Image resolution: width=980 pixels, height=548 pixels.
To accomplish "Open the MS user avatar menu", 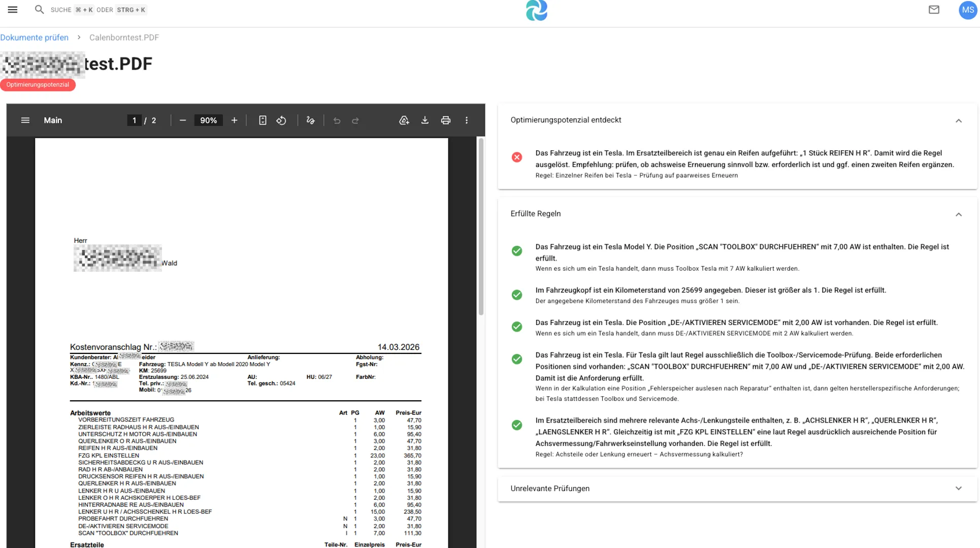I will (967, 10).
